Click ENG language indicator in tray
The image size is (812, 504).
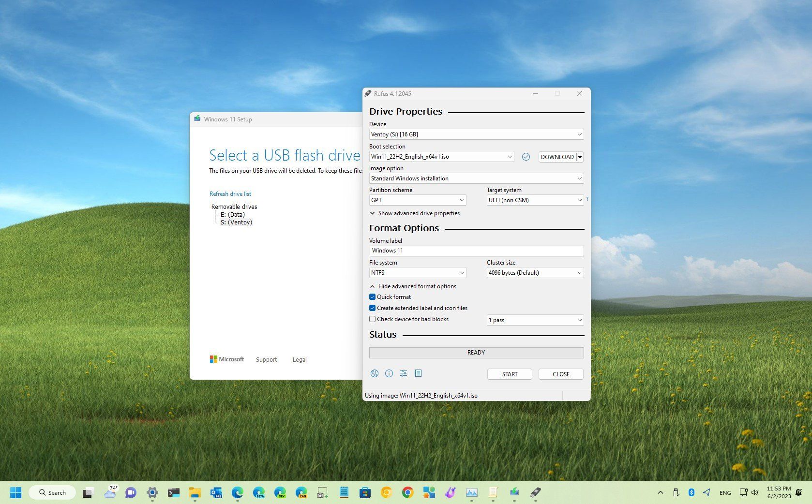[x=725, y=493]
